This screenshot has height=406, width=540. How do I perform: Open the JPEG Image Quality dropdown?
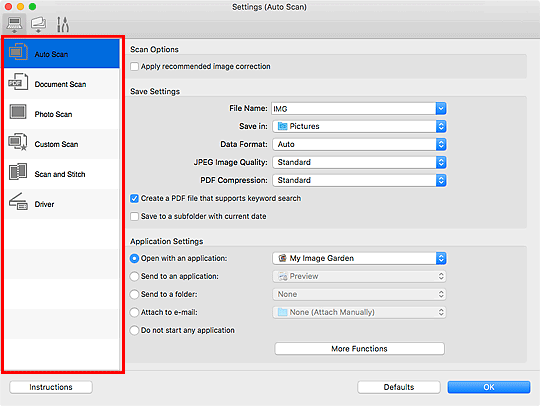coord(359,162)
